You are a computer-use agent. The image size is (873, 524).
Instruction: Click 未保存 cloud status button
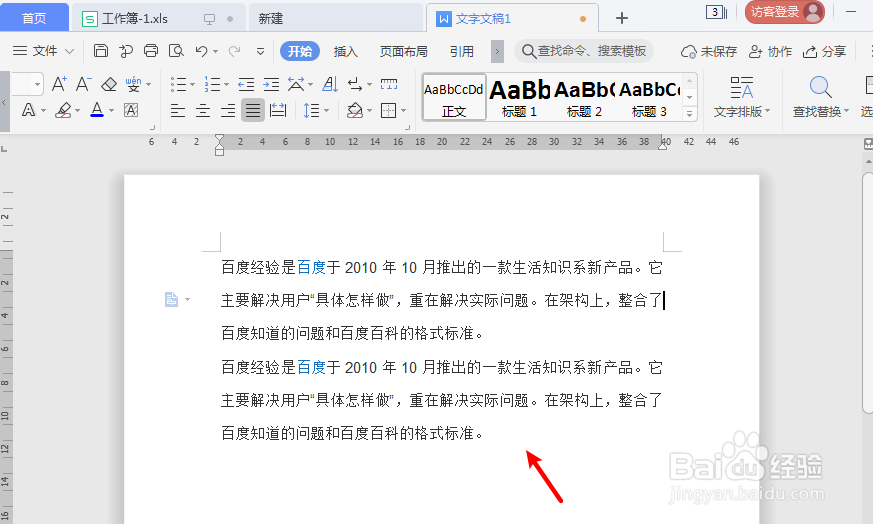click(708, 52)
